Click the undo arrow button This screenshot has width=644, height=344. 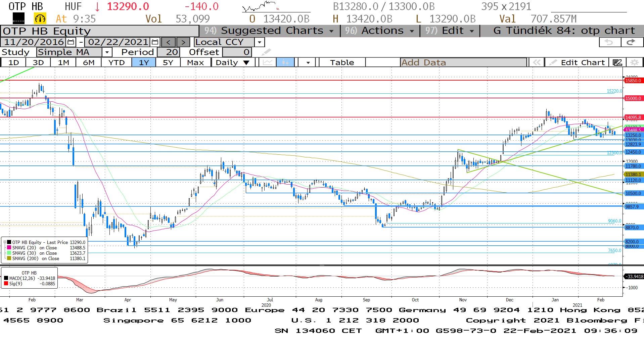click(x=610, y=42)
